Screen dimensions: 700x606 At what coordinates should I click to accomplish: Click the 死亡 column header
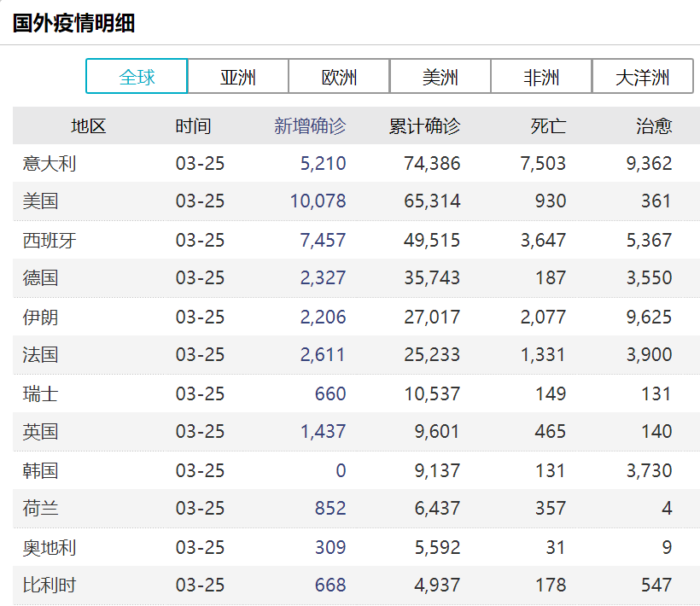(x=548, y=125)
